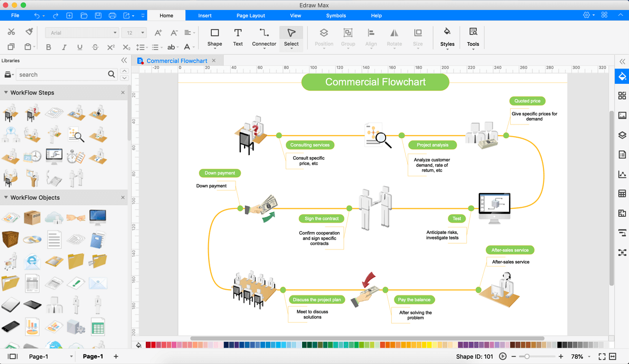Toggle underline formatting
The image size is (629, 364).
(79, 47)
